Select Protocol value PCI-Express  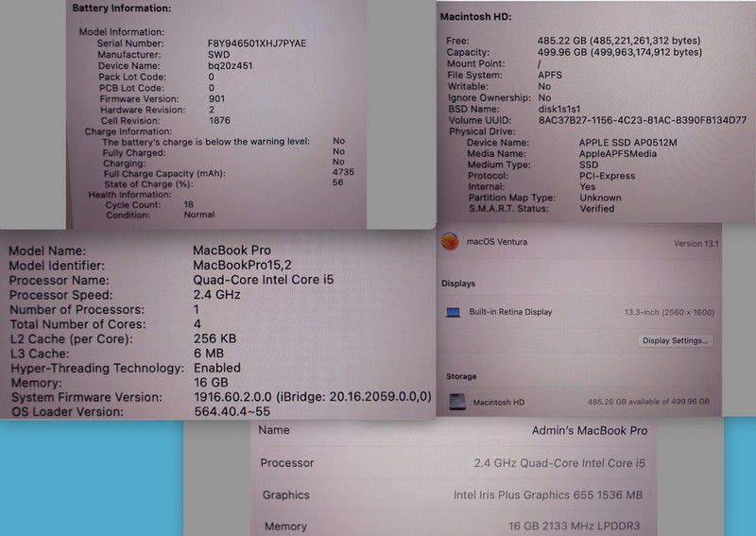(x=607, y=176)
